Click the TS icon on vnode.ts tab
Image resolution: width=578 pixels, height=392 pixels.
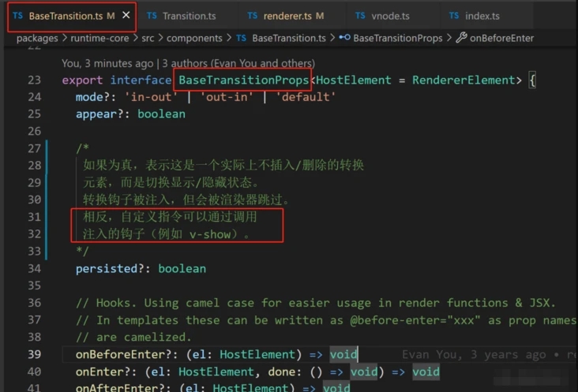tap(360, 16)
